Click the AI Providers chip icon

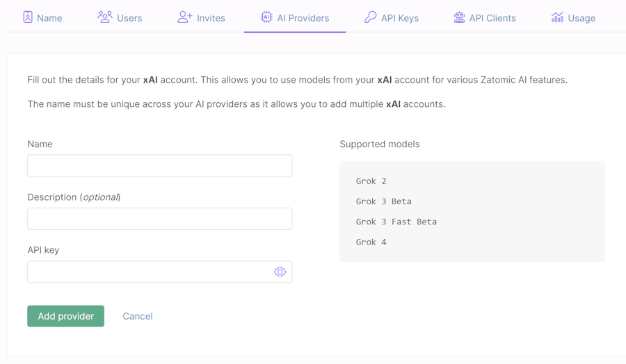(266, 17)
